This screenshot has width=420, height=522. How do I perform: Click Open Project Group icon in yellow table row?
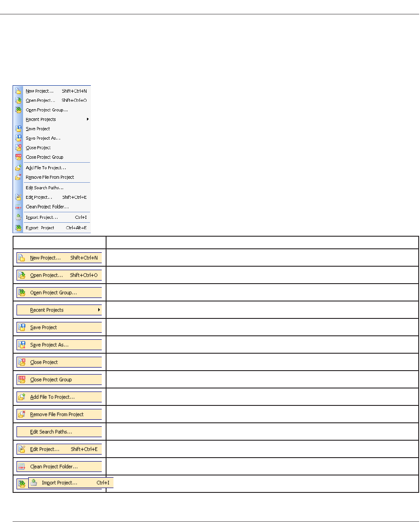pos(21,293)
